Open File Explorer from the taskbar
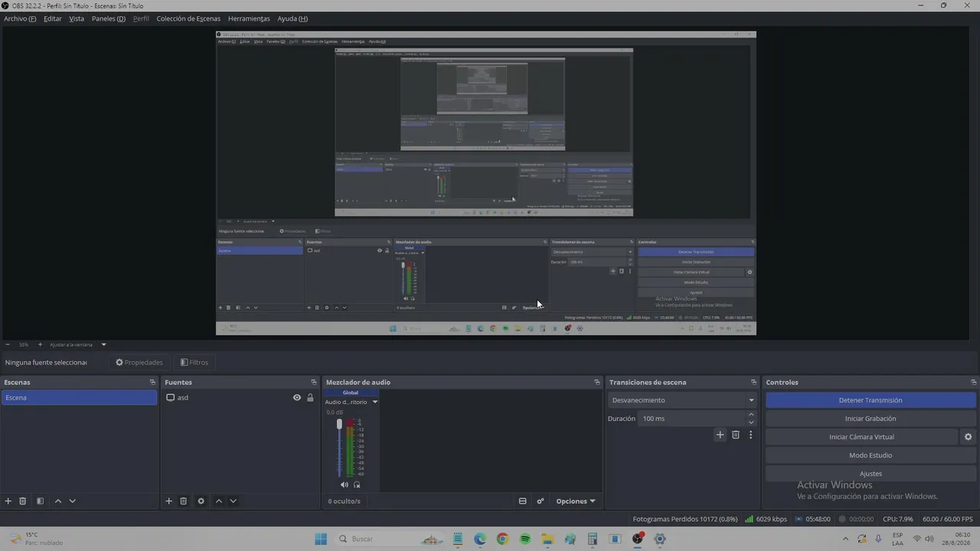Screen dimensions: 980x551 [547, 539]
